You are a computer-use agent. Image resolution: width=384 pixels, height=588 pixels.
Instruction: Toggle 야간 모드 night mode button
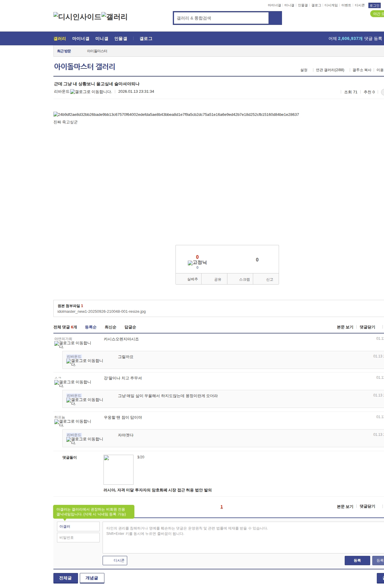tap(377, 14)
